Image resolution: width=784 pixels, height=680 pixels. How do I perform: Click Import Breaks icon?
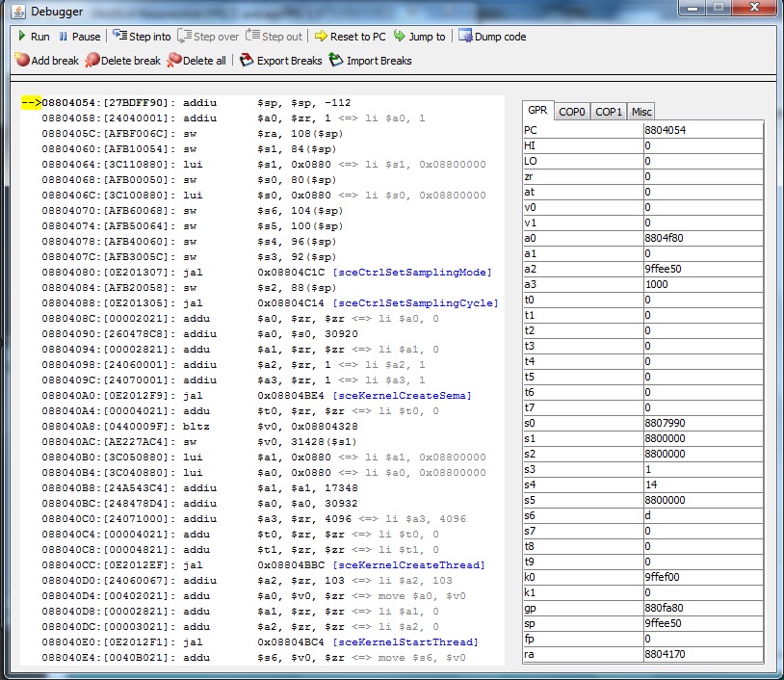click(x=336, y=61)
